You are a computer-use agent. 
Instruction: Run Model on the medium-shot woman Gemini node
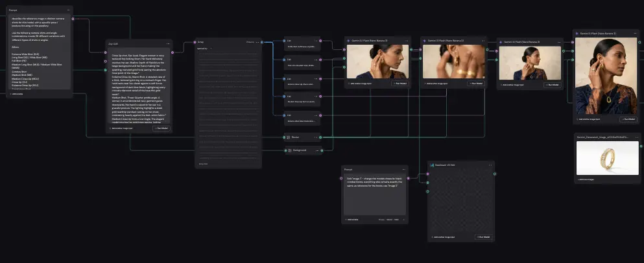click(552, 85)
